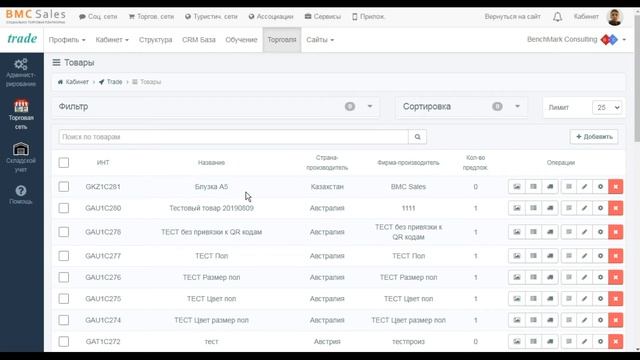Open image gallery for Блузка А5
Image resolution: width=640 pixels, height=360 pixels.
click(517, 187)
